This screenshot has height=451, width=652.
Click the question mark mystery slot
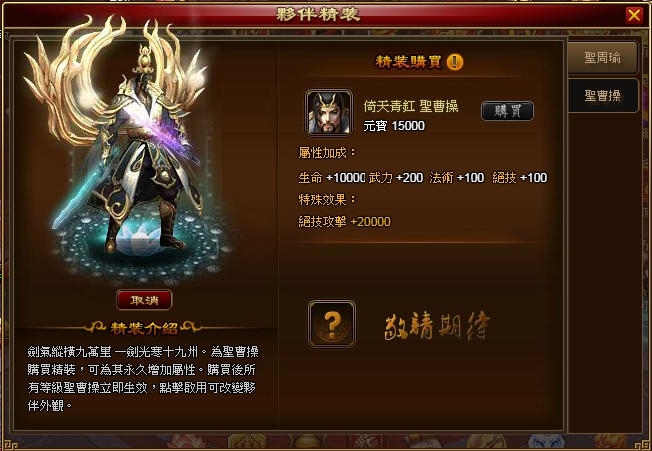[332, 324]
